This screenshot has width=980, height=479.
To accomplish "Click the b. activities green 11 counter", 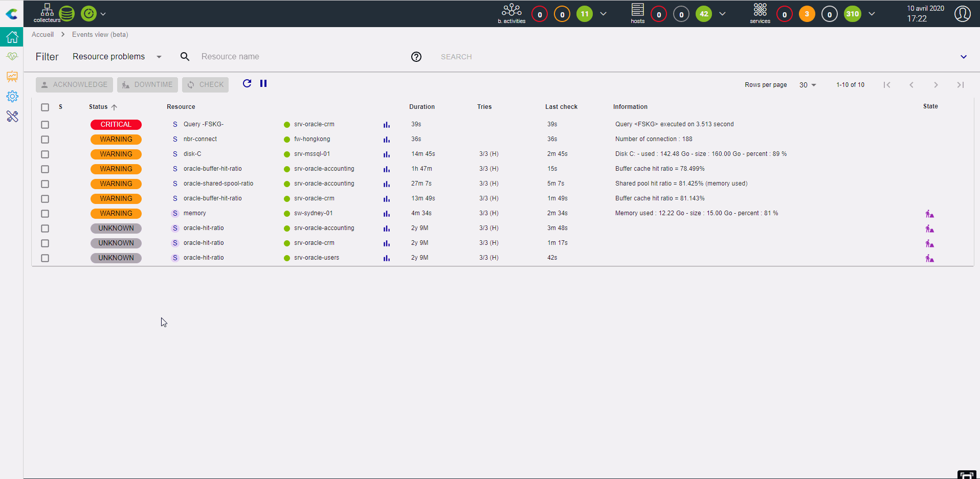I will (x=585, y=14).
